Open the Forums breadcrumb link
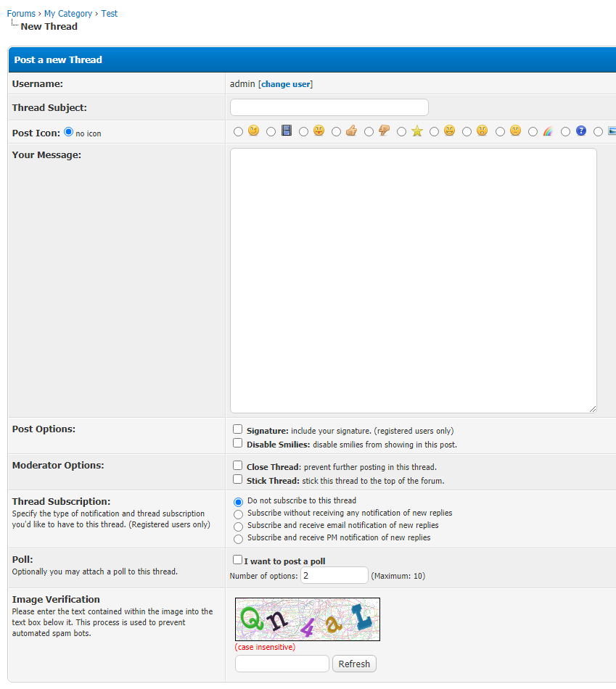Viewport: 616px width, 689px height. coord(21,14)
